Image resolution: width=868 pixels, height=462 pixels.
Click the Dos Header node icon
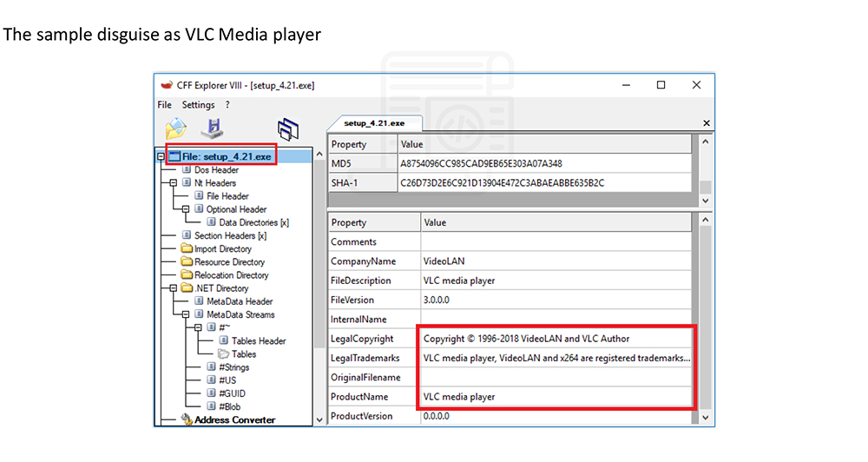click(x=187, y=169)
